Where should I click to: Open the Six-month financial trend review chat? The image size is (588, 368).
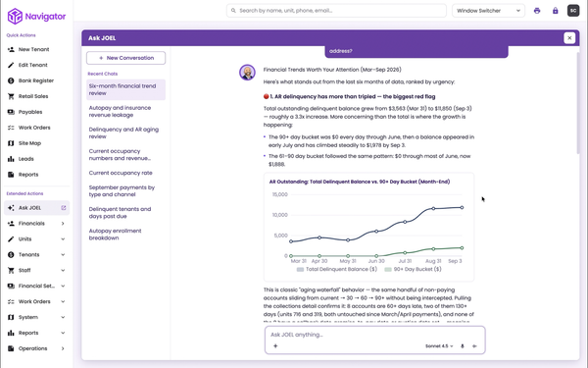click(x=126, y=89)
